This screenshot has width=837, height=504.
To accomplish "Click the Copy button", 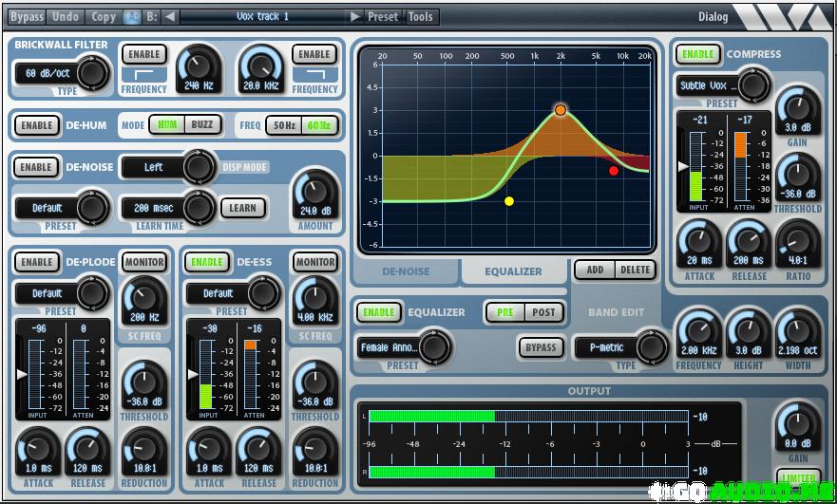I will (x=103, y=16).
